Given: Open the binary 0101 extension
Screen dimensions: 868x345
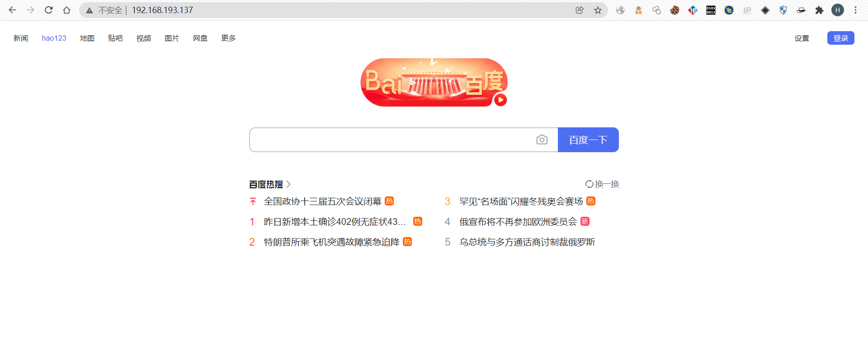Looking at the screenshot, I should pos(711,10).
